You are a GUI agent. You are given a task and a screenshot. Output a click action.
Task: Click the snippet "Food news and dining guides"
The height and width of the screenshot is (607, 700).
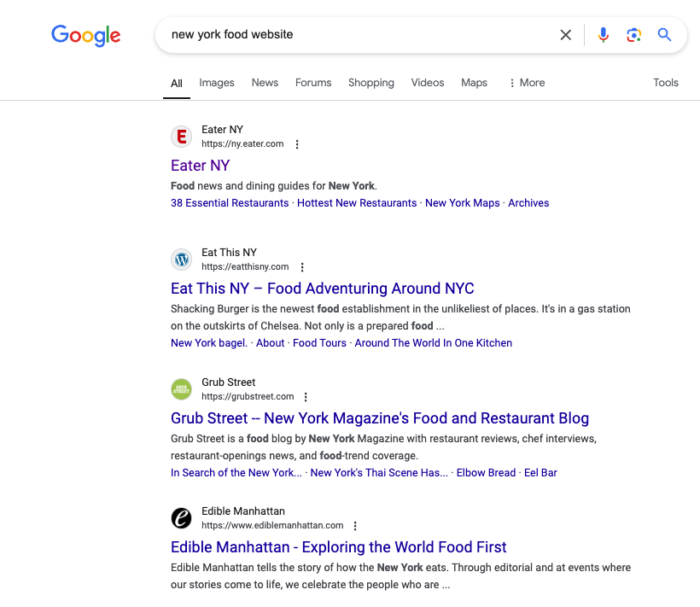(274, 186)
